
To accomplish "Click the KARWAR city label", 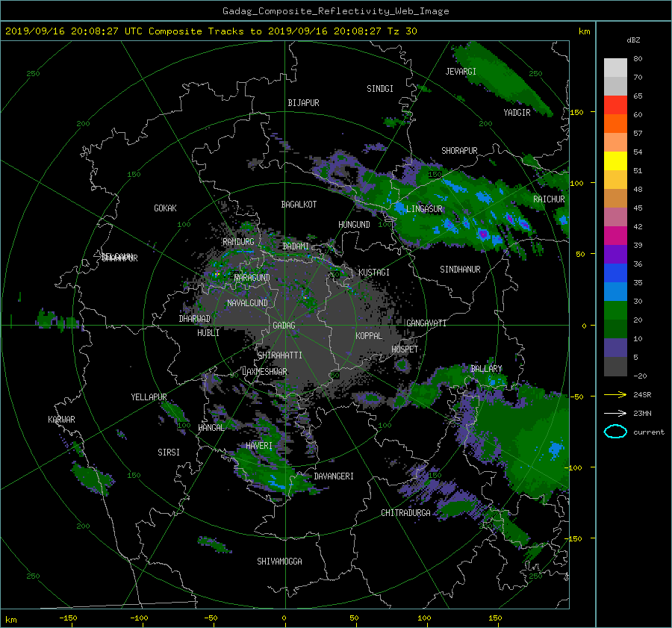I will tap(61, 419).
